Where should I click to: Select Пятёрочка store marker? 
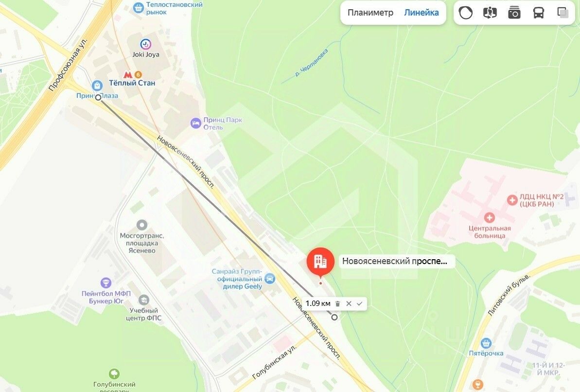tap(486, 343)
